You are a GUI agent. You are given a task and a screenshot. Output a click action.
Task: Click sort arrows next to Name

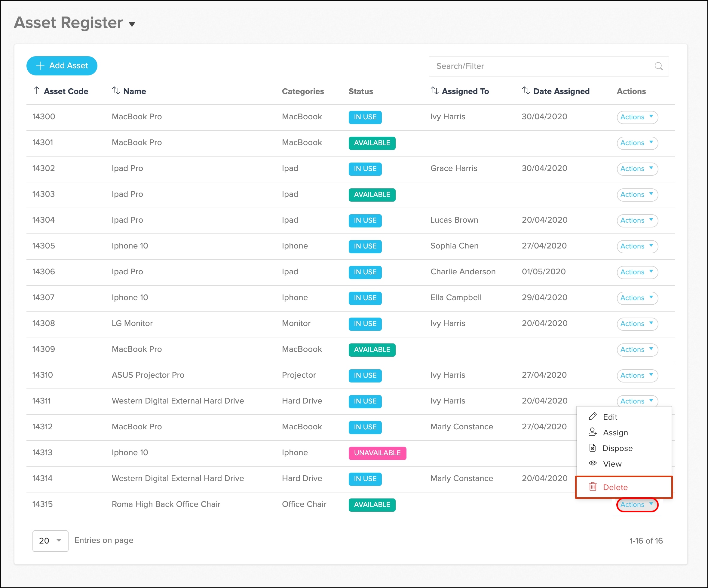coord(116,91)
